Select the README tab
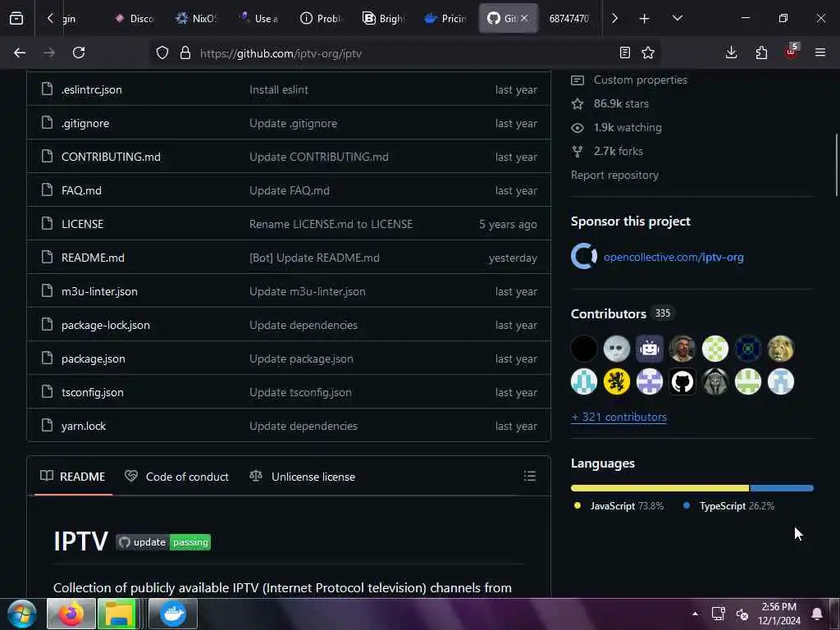The width and height of the screenshot is (840, 630). [73, 477]
